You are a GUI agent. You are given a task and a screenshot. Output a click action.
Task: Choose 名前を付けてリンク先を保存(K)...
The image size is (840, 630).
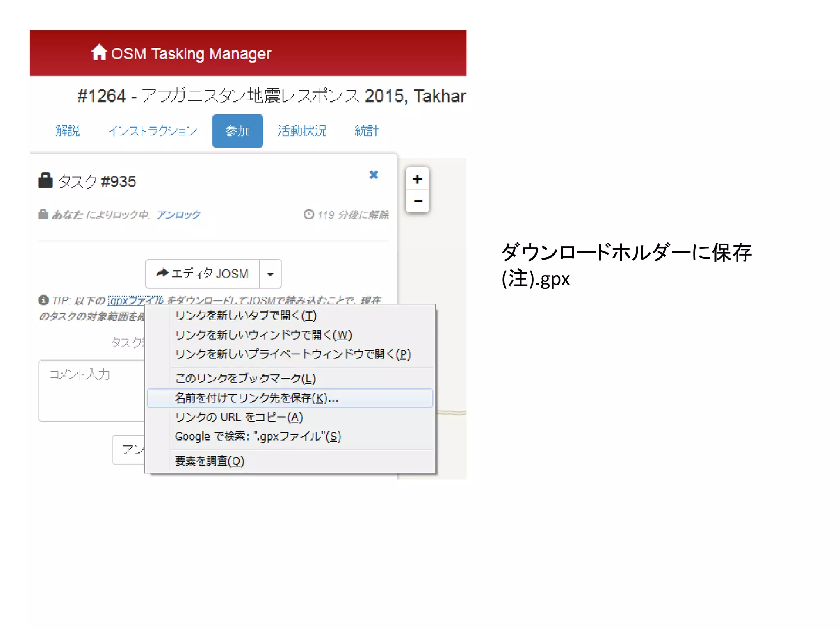pyautogui.click(x=290, y=398)
